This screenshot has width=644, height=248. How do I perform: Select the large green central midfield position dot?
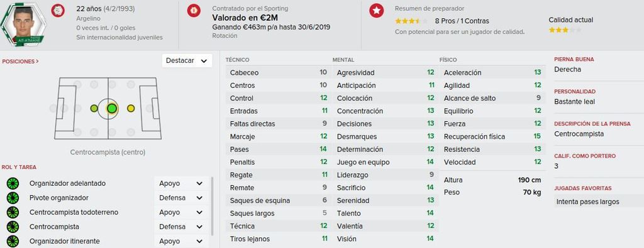click(112, 108)
